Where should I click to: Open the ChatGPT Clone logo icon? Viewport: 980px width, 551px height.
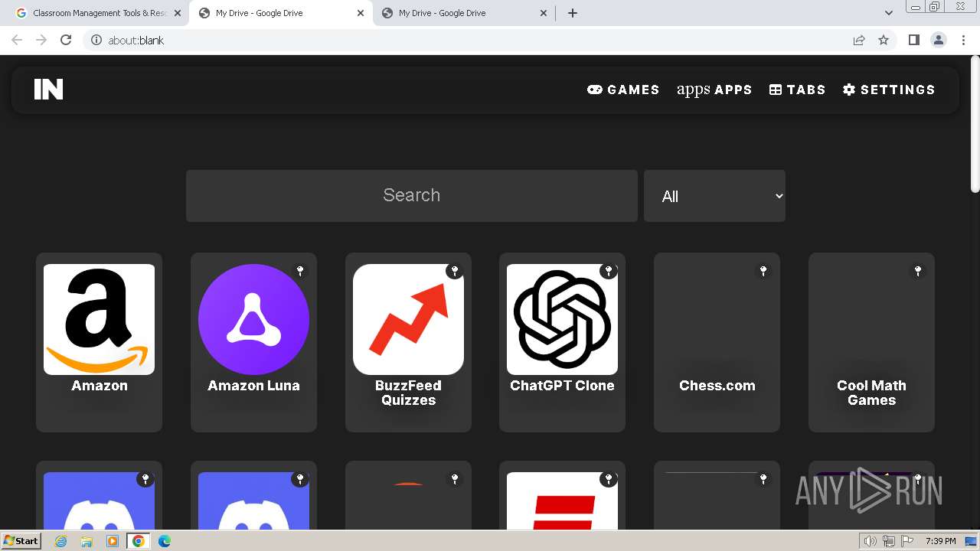(562, 319)
